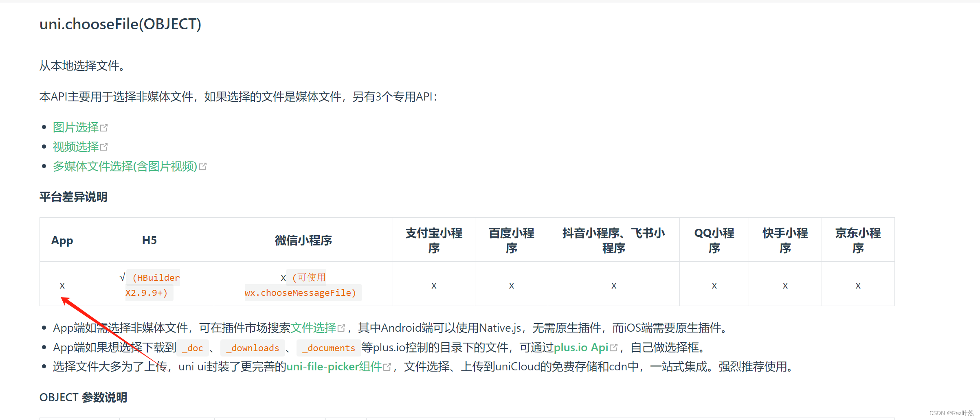The width and height of the screenshot is (980, 420).
Task: Click external-link icon after plus.io Api
Action: [613, 348]
